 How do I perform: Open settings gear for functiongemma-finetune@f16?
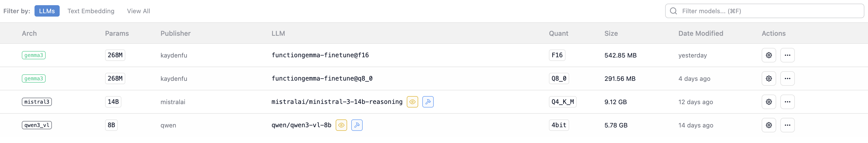(x=769, y=55)
